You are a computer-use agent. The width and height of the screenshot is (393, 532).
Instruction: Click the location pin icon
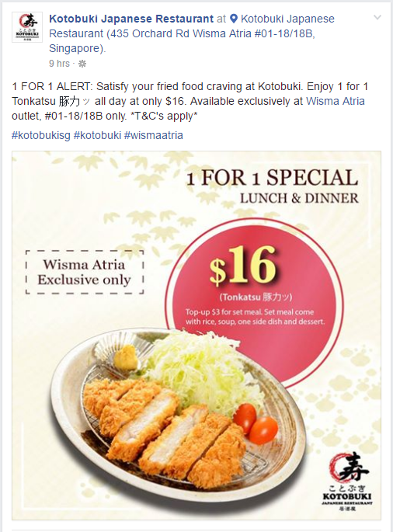click(233, 19)
